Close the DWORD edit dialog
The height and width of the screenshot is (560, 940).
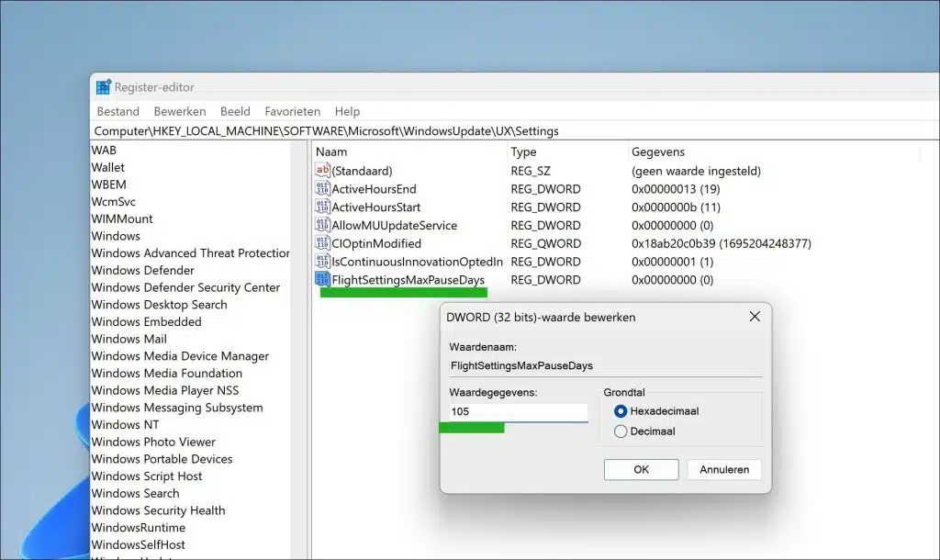755,317
